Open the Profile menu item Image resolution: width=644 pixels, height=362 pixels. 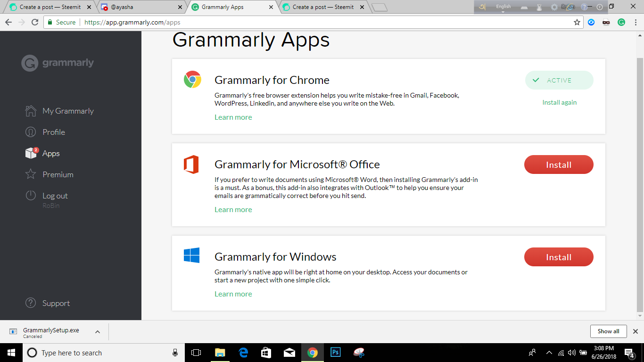click(53, 132)
